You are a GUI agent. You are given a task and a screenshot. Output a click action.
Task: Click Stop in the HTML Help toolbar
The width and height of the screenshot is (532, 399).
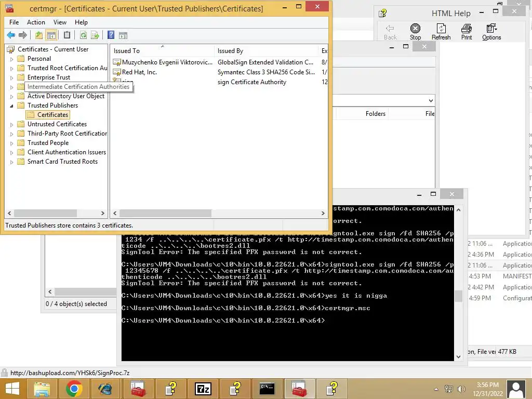pos(415,32)
